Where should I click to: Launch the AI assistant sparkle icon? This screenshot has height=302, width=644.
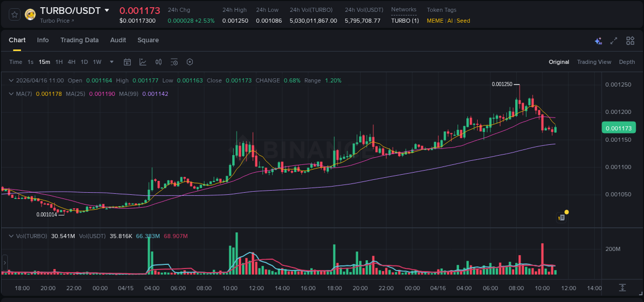[598, 41]
